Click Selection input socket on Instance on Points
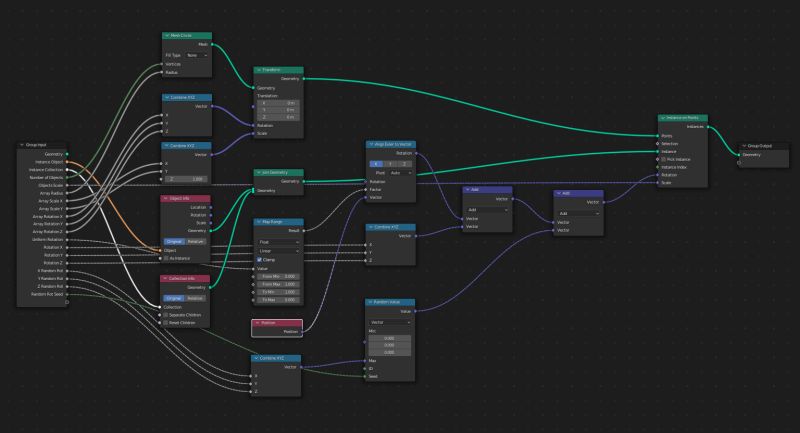 click(x=658, y=144)
